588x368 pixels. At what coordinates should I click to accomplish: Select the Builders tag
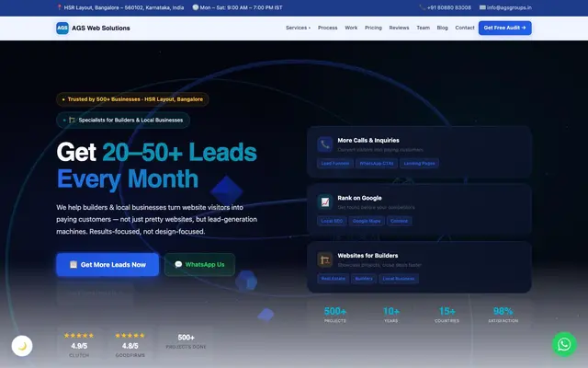364,279
